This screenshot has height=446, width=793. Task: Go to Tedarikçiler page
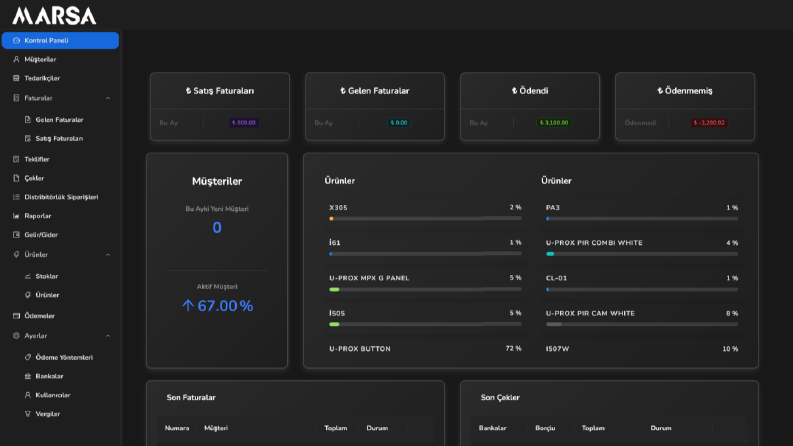pos(60,78)
